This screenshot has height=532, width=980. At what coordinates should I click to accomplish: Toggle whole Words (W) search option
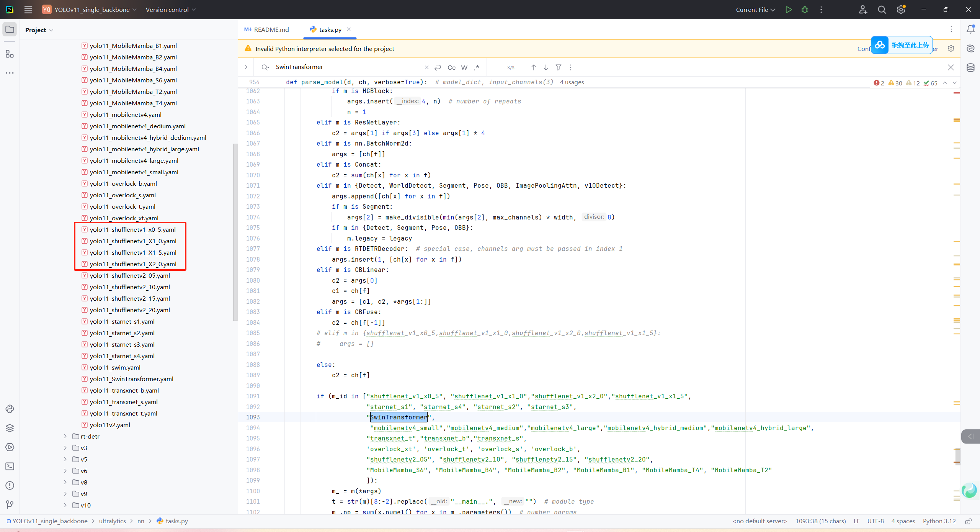464,67
